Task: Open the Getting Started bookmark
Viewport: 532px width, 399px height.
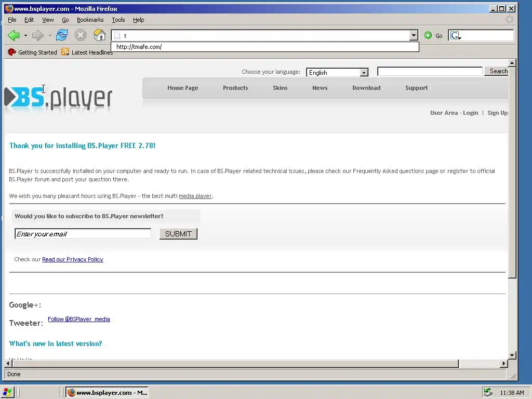Action: tap(32, 52)
